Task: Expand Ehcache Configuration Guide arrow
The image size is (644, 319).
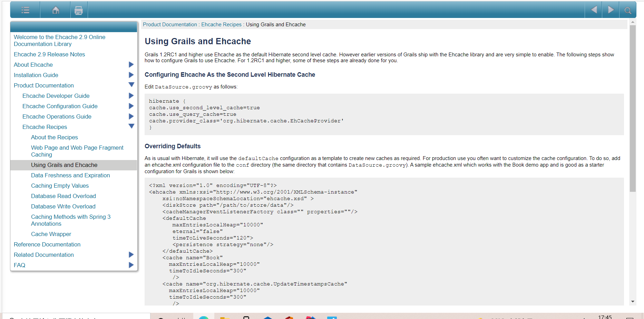Action: point(131,106)
